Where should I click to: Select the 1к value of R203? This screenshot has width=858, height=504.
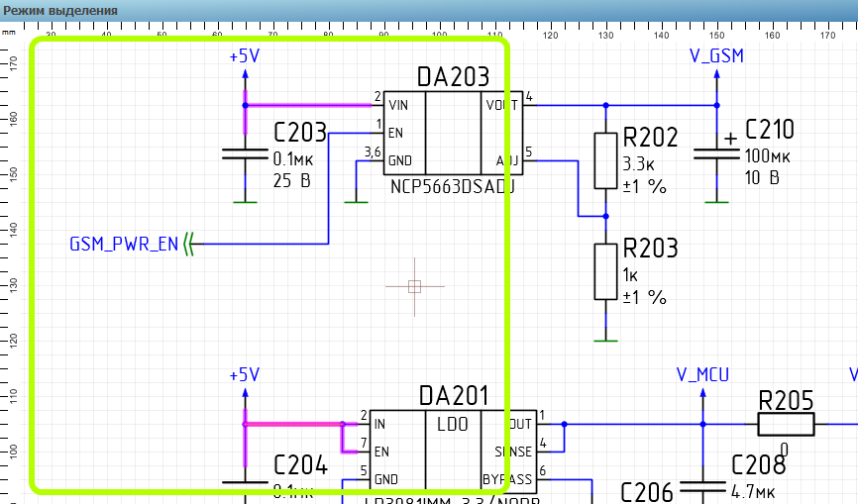630,275
